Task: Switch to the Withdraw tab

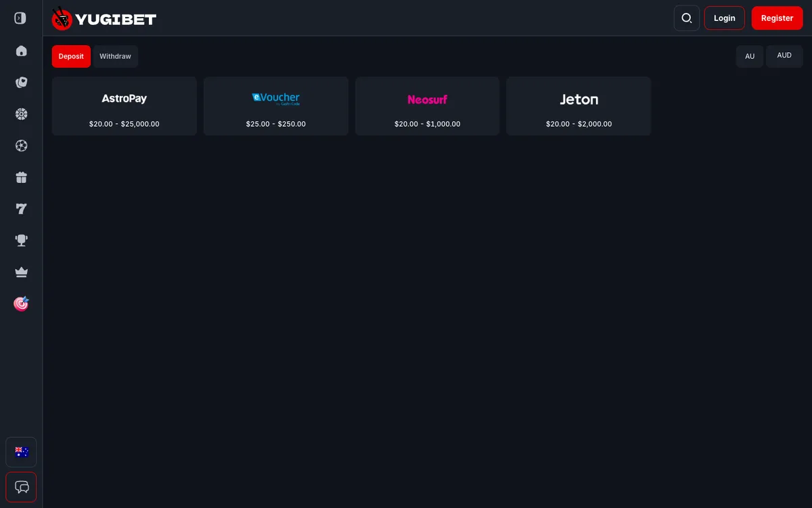Action: coord(115,56)
